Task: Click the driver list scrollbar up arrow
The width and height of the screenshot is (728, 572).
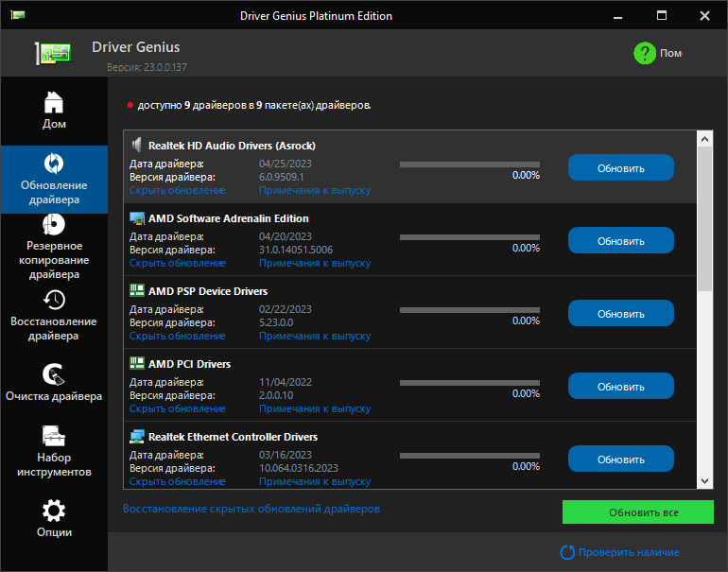Action: [704, 139]
